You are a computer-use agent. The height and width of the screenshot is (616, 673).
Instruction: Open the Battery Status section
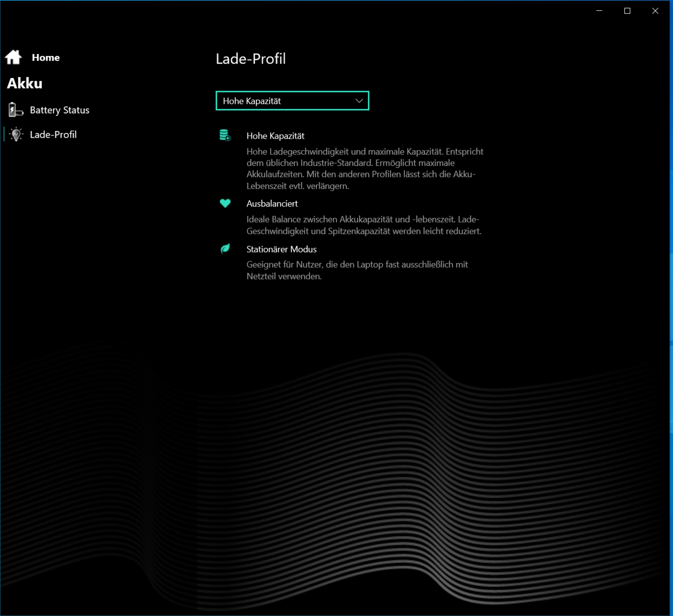click(59, 110)
